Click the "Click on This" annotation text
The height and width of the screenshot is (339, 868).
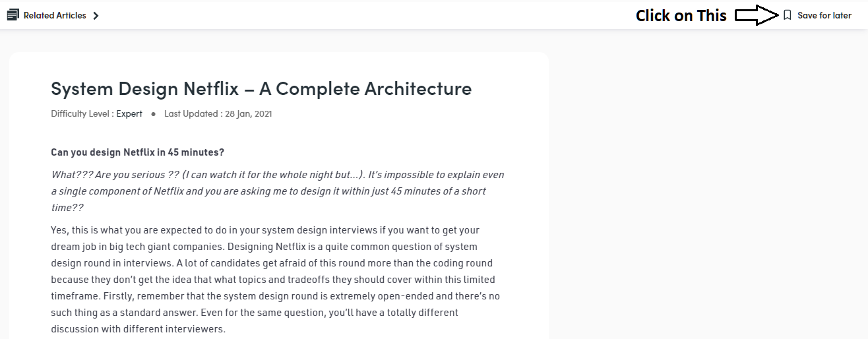tap(681, 16)
